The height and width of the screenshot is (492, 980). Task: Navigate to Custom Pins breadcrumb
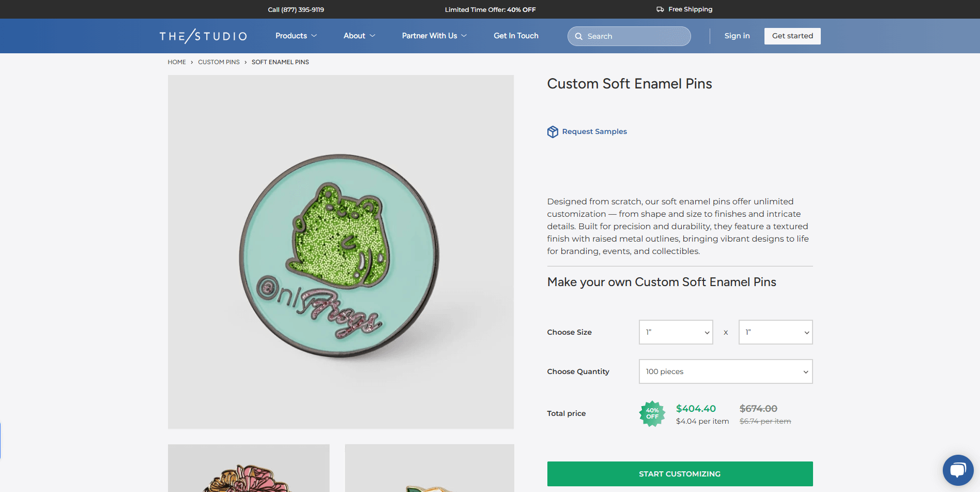click(x=219, y=62)
